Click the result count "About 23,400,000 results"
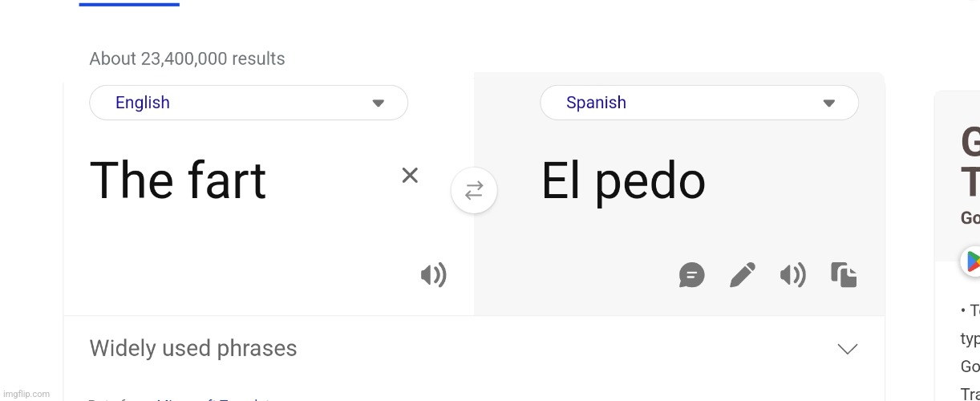Screen dimensions: 980x401 187,59
